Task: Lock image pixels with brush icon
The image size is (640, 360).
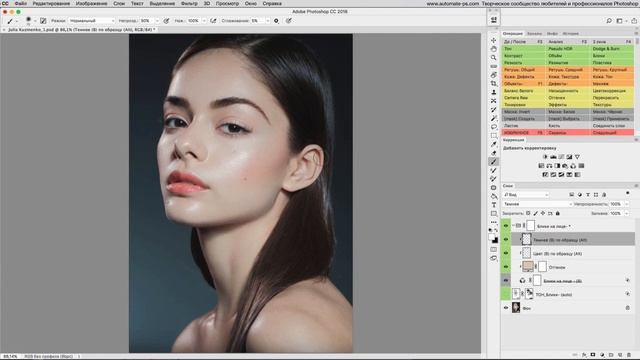Action: 536,213
